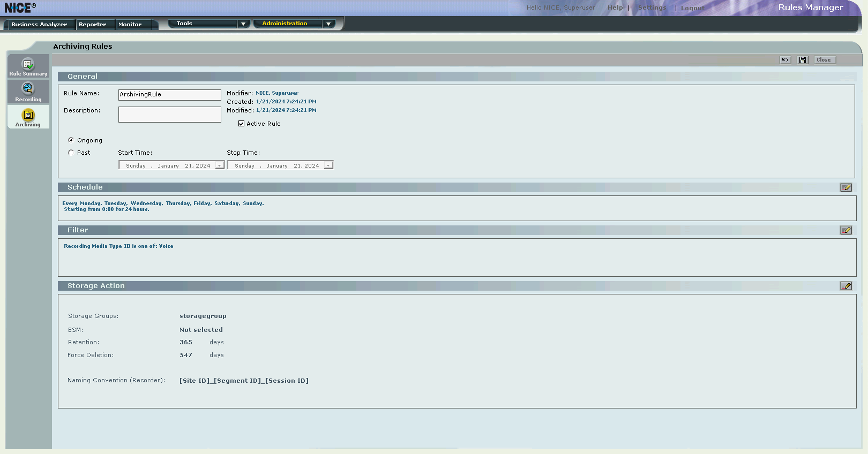Expand the Tools dropdown menu

(x=243, y=24)
